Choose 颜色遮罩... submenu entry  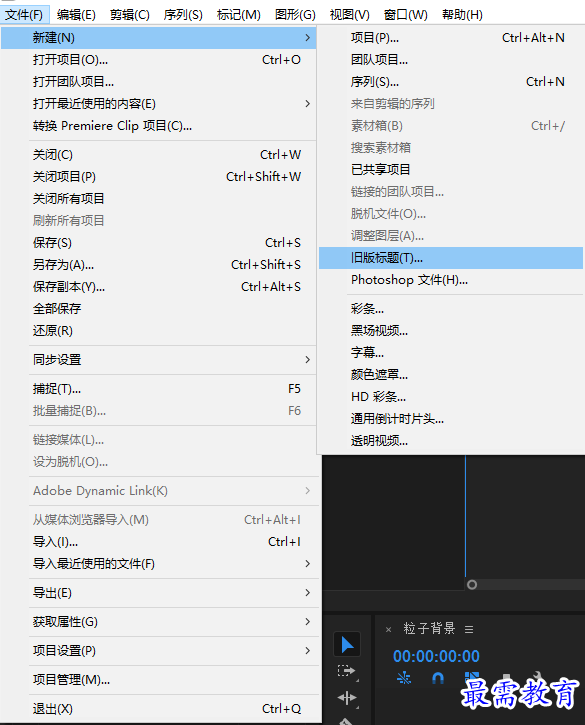pos(451,375)
